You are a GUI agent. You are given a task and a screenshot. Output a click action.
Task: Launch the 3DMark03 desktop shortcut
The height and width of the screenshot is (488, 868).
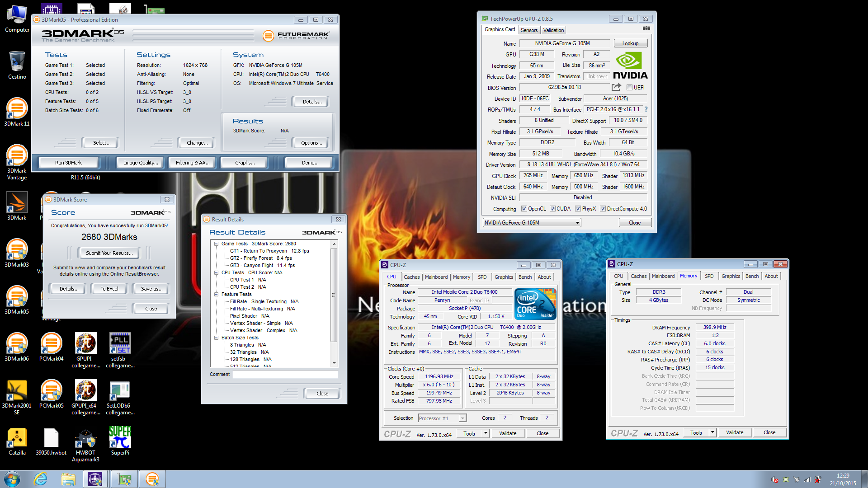(x=17, y=253)
